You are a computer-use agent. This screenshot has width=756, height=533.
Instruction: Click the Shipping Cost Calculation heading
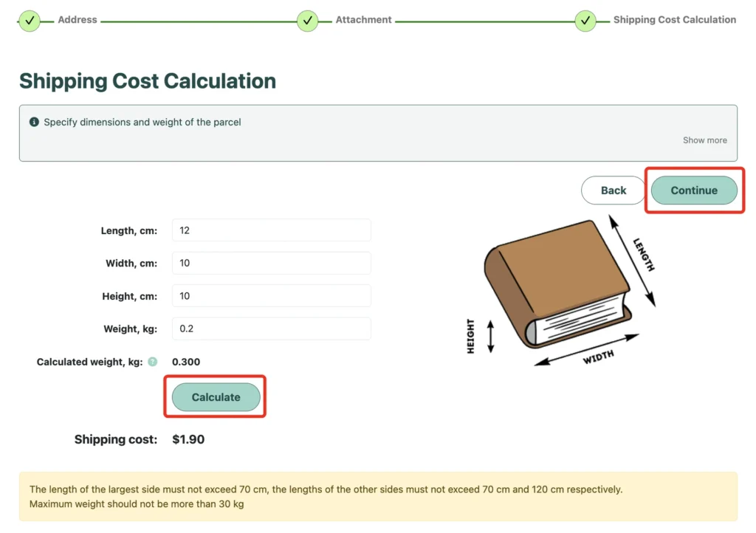point(148,81)
